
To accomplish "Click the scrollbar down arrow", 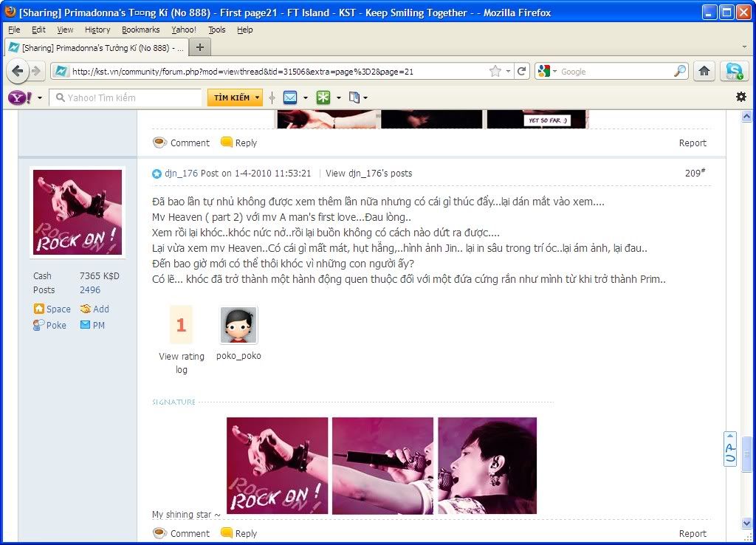I will [746, 523].
